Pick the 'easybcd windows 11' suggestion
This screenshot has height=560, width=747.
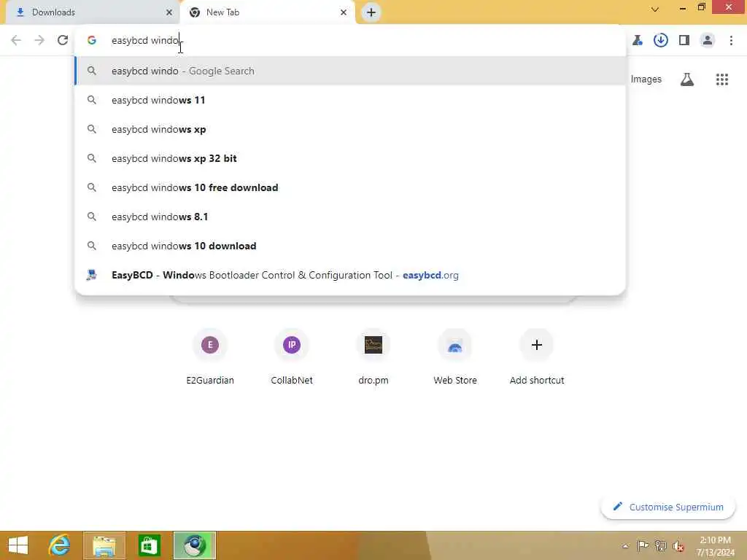351,100
